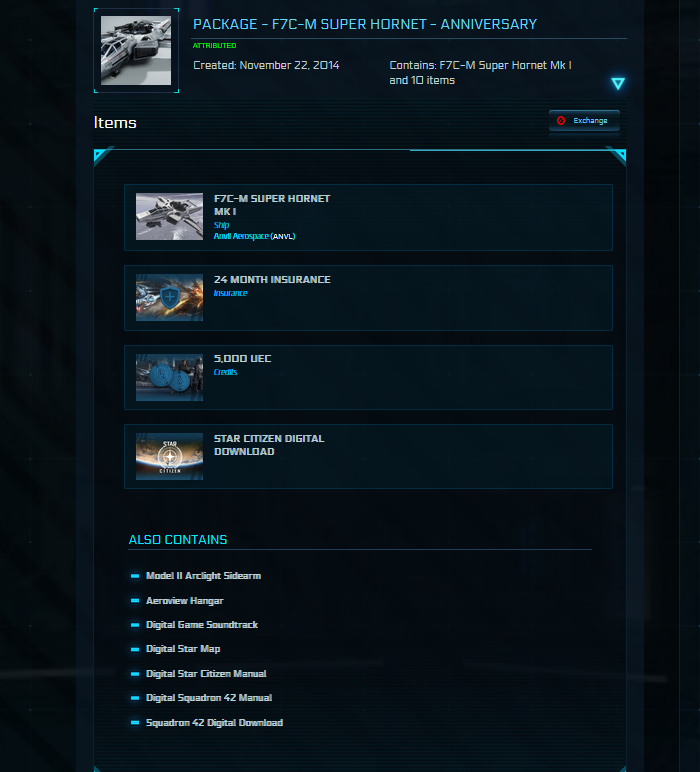Click the Credits type link
Image resolution: width=700 pixels, height=772 pixels.
(x=225, y=372)
